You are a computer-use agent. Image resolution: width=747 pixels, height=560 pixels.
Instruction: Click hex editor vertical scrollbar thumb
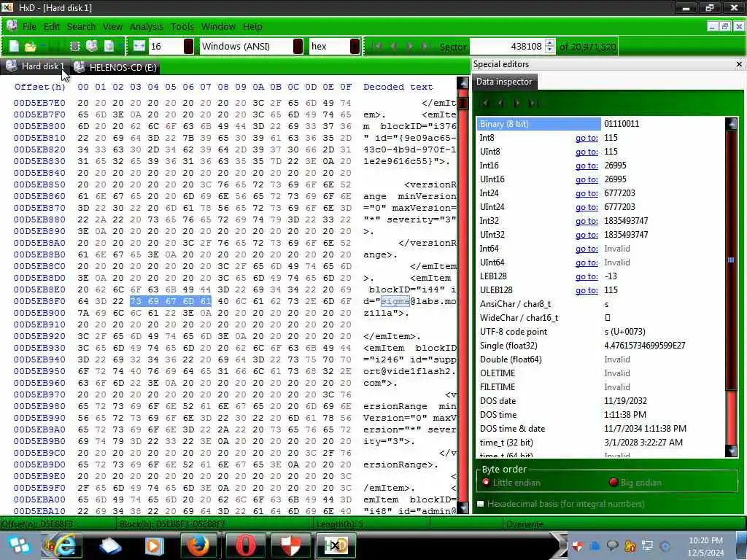[x=462, y=102]
